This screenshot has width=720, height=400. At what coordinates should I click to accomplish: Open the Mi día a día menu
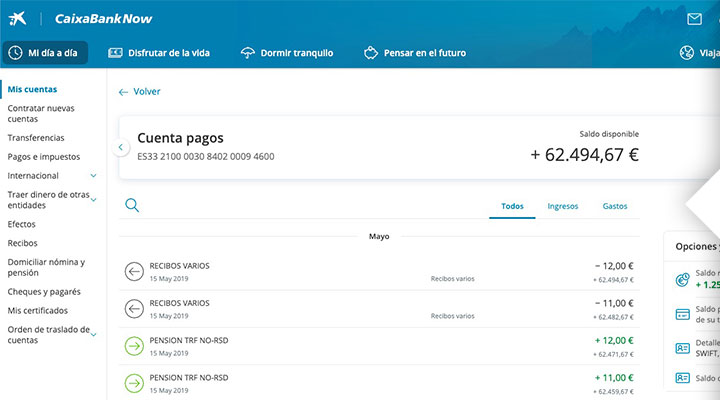pyautogui.click(x=45, y=53)
